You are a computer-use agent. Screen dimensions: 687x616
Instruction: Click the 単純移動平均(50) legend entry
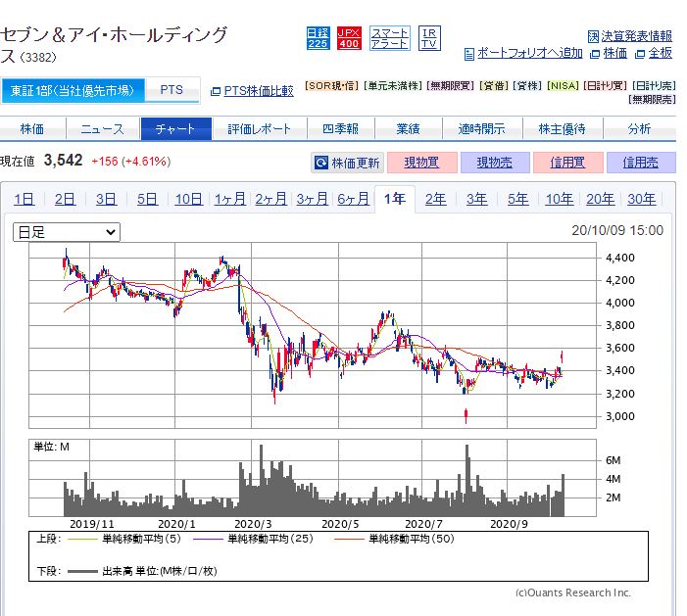point(395,539)
